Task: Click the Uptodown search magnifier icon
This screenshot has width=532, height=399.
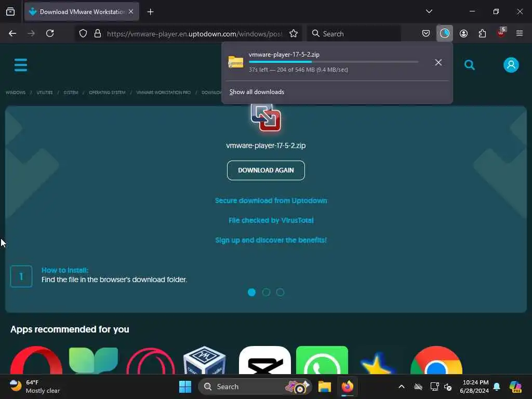Action: [470, 65]
